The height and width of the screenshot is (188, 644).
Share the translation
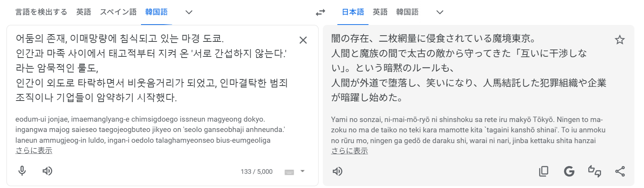click(620, 171)
